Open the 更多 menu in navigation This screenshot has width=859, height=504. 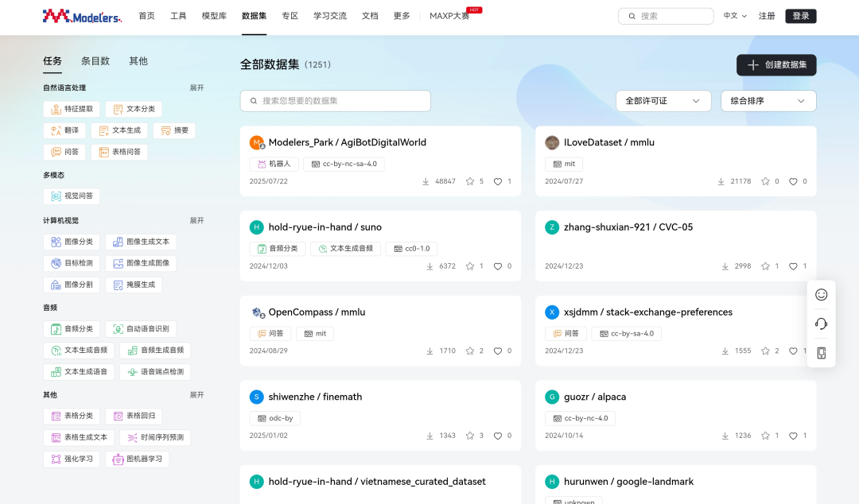(402, 16)
